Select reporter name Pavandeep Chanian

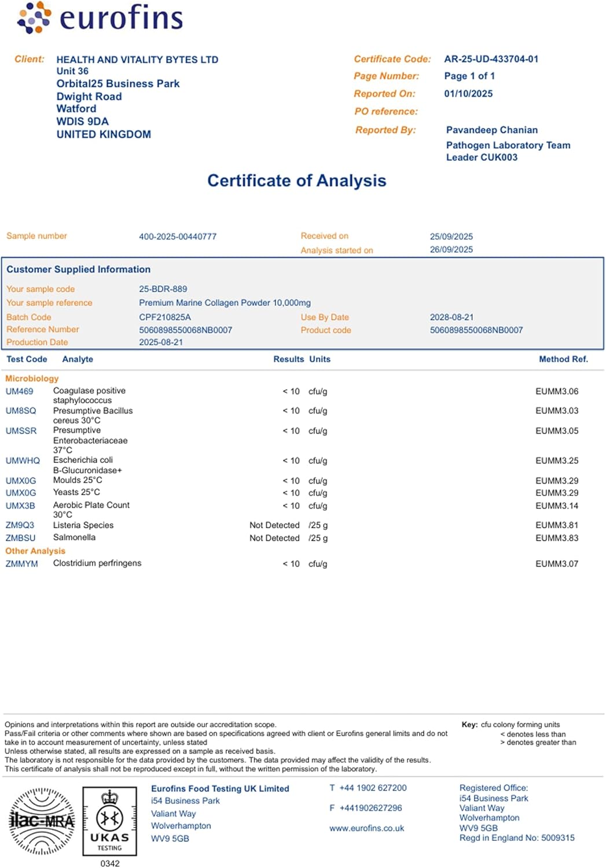[492, 130]
